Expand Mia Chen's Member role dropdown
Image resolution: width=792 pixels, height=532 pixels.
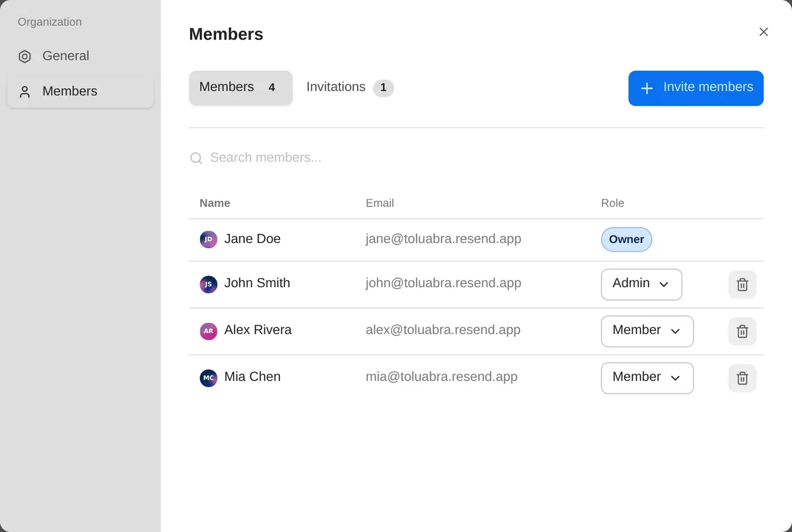(x=647, y=378)
